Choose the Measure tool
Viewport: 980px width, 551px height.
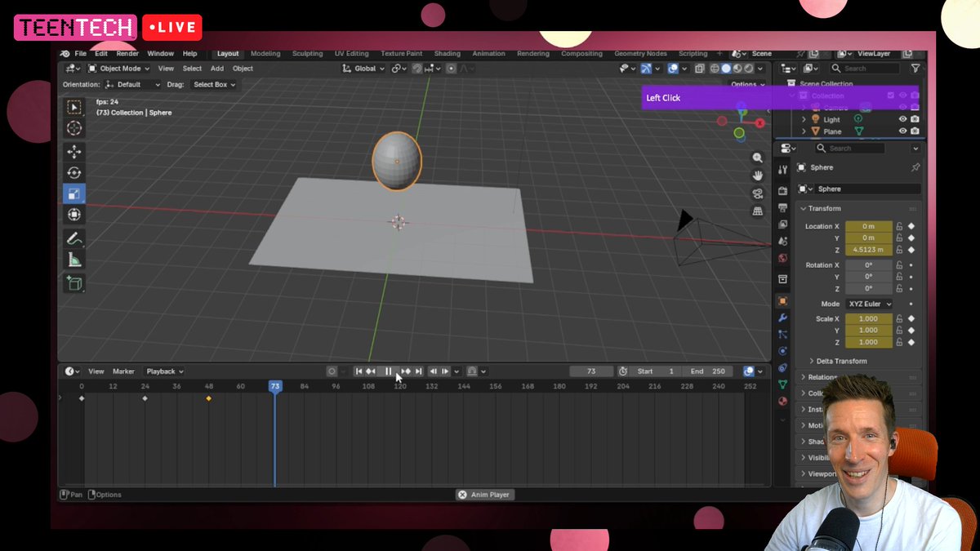pos(74,260)
